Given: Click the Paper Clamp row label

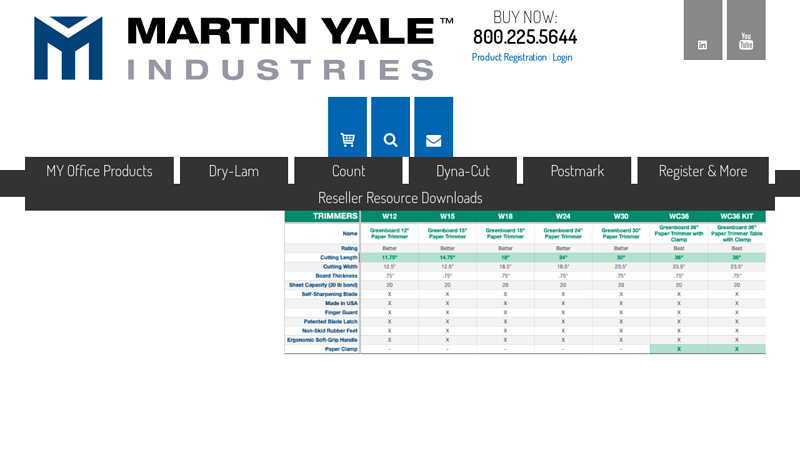Looking at the screenshot, I should 341,349.
